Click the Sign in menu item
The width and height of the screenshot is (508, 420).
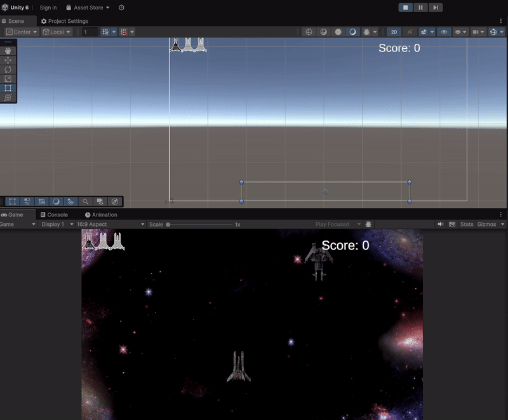(48, 7)
